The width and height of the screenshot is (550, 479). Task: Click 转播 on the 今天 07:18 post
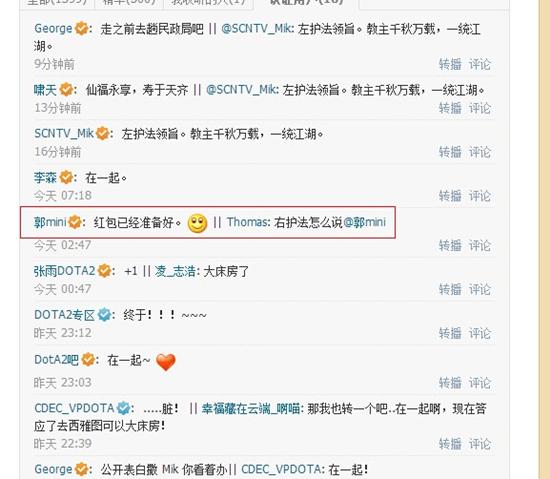tap(450, 196)
